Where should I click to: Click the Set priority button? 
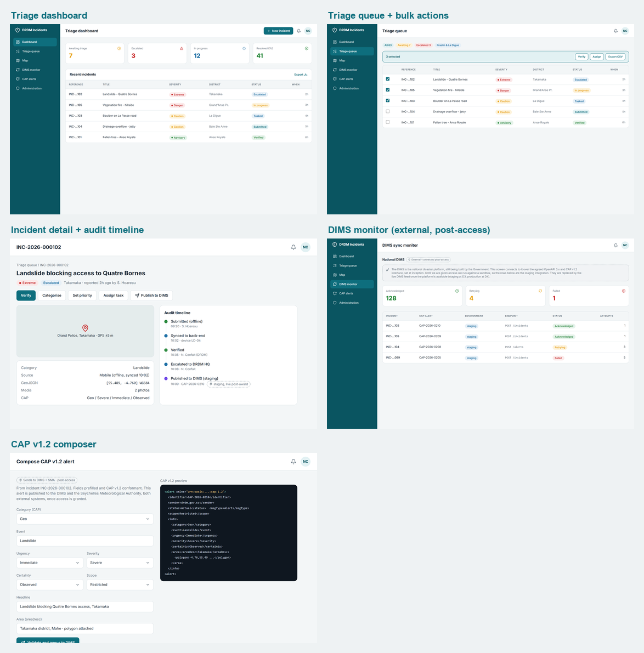pos(82,296)
